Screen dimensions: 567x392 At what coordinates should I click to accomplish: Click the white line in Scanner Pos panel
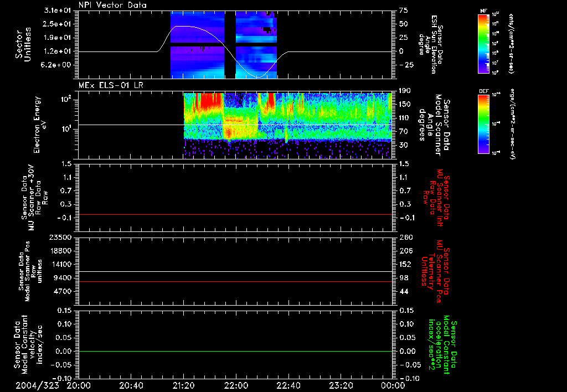pos(235,272)
